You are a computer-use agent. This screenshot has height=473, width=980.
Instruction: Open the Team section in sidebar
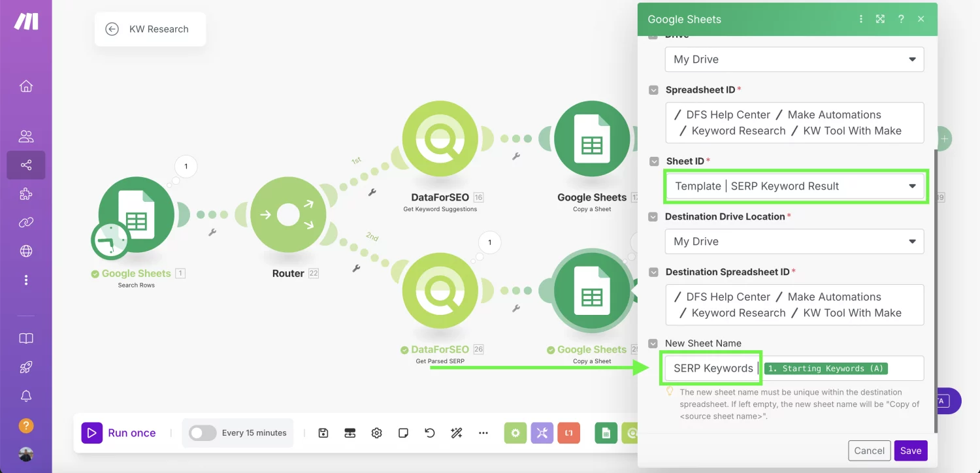point(26,137)
